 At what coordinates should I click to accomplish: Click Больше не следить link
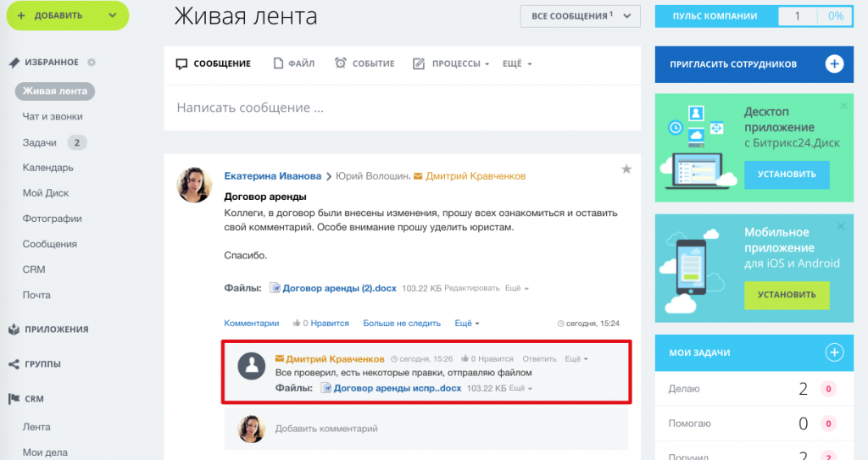pyautogui.click(x=402, y=324)
